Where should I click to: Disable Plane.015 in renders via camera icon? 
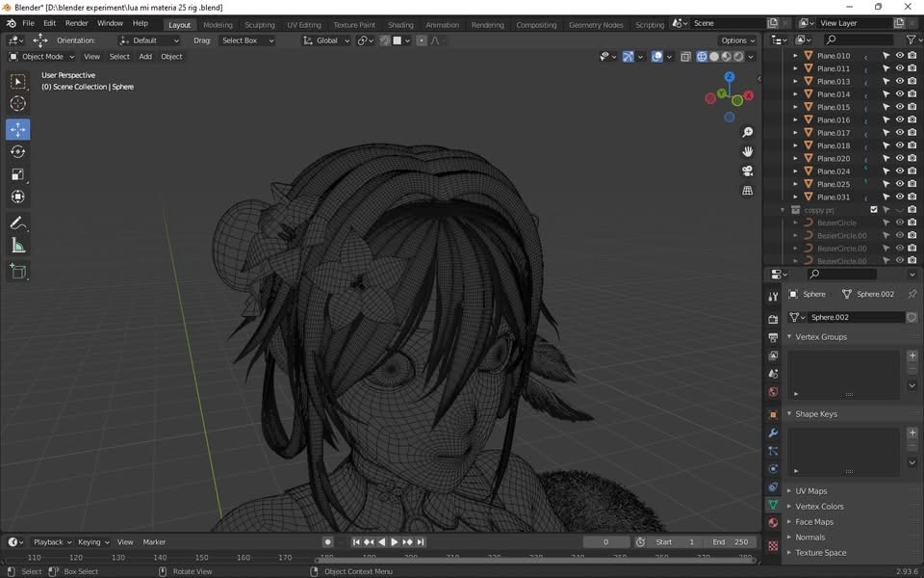pos(911,107)
